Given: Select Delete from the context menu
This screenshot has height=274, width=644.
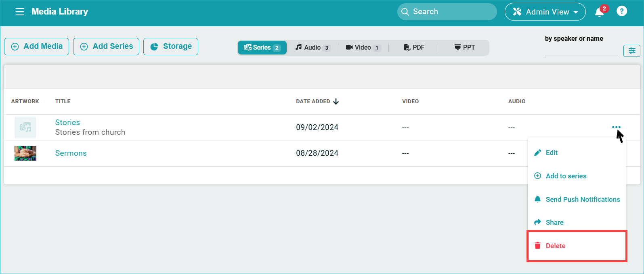Looking at the screenshot, I should [555, 246].
